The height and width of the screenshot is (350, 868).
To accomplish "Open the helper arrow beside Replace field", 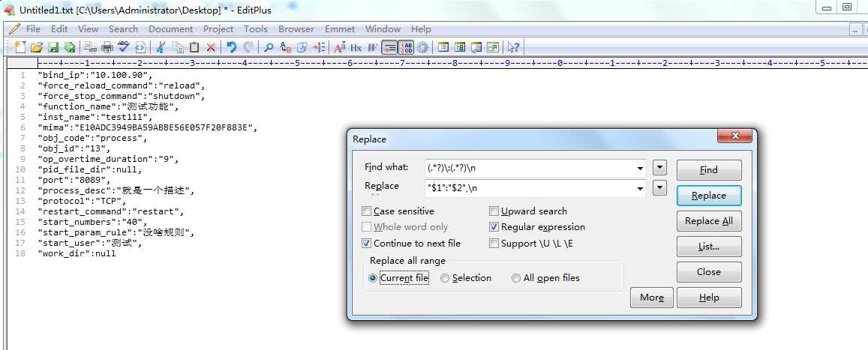I will pos(659,188).
